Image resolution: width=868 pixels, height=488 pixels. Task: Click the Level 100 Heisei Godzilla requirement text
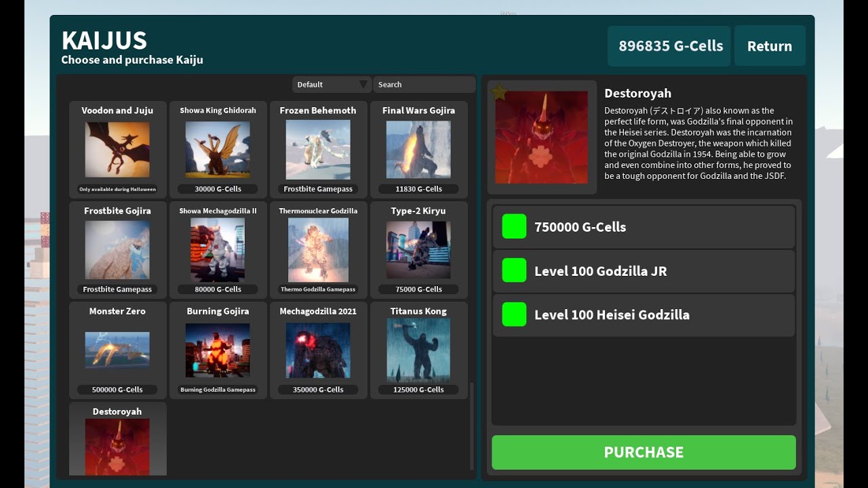612,315
